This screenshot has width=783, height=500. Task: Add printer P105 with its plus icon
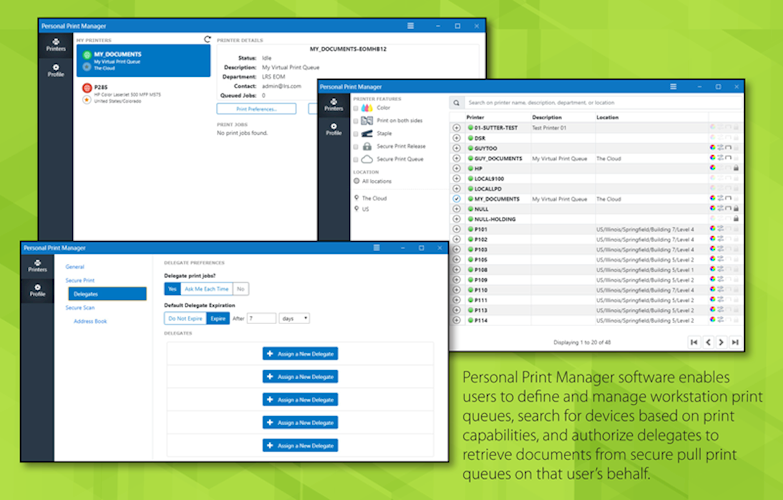click(x=456, y=260)
